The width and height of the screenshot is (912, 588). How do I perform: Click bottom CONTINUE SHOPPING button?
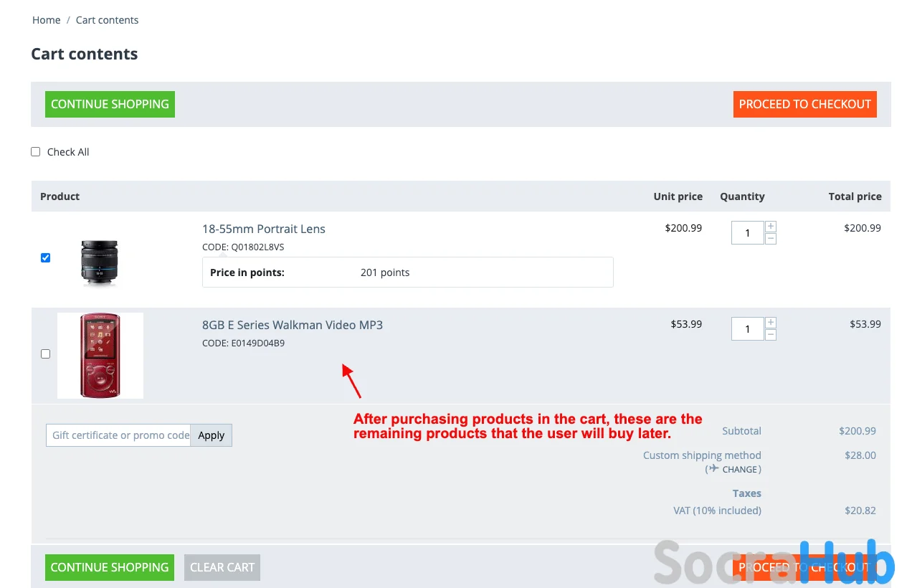click(x=110, y=567)
